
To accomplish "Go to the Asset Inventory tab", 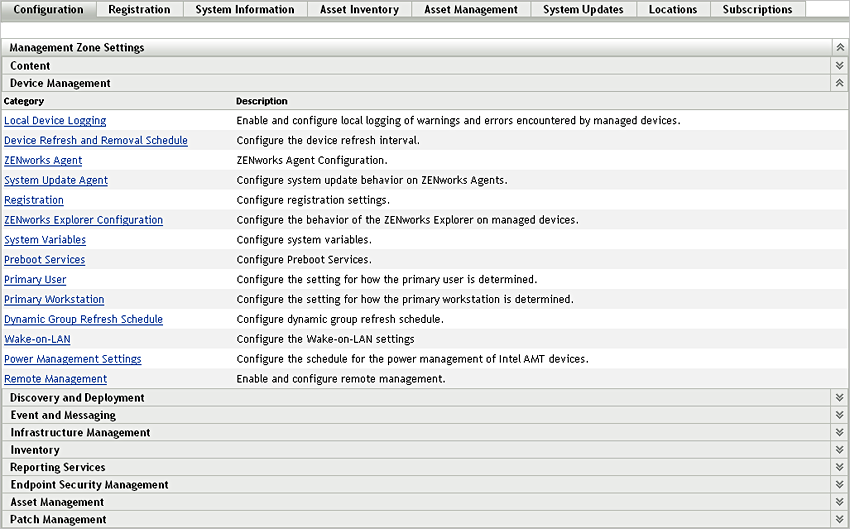I will tap(359, 10).
